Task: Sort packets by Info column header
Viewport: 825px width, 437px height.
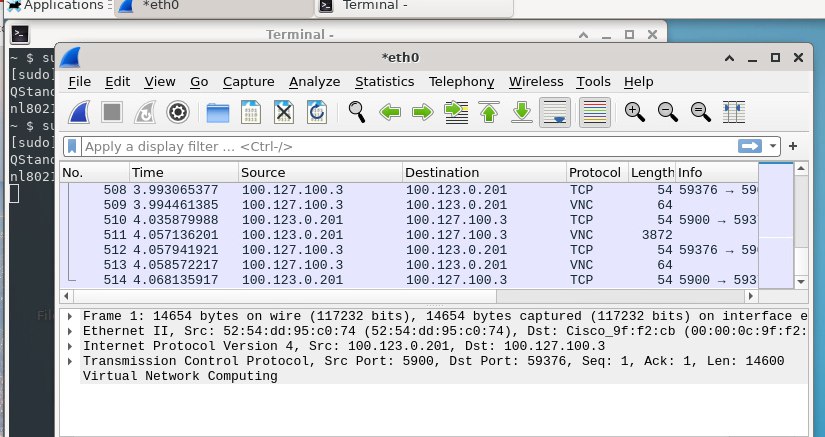Action: tap(717, 172)
